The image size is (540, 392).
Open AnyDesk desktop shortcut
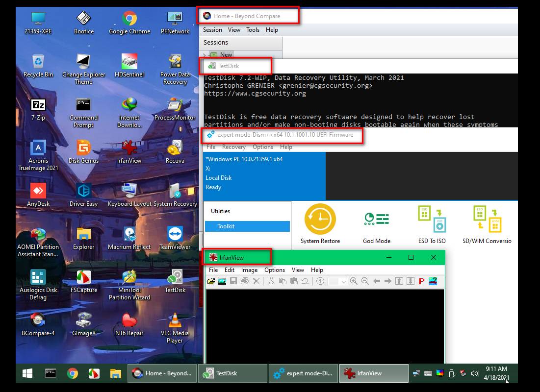point(38,195)
